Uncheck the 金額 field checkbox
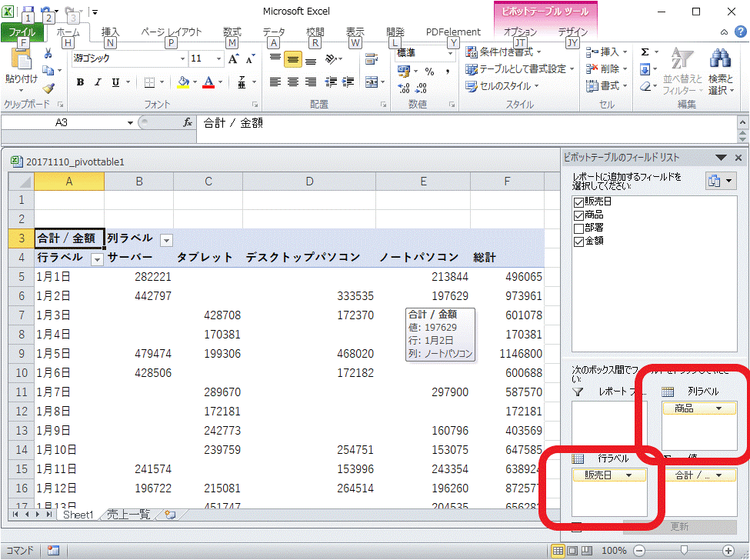 coord(578,242)
